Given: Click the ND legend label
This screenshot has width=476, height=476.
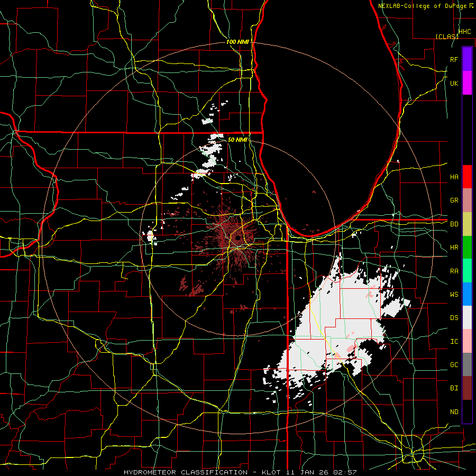Looking at the screenshot, I should click(x=454, y=412).
